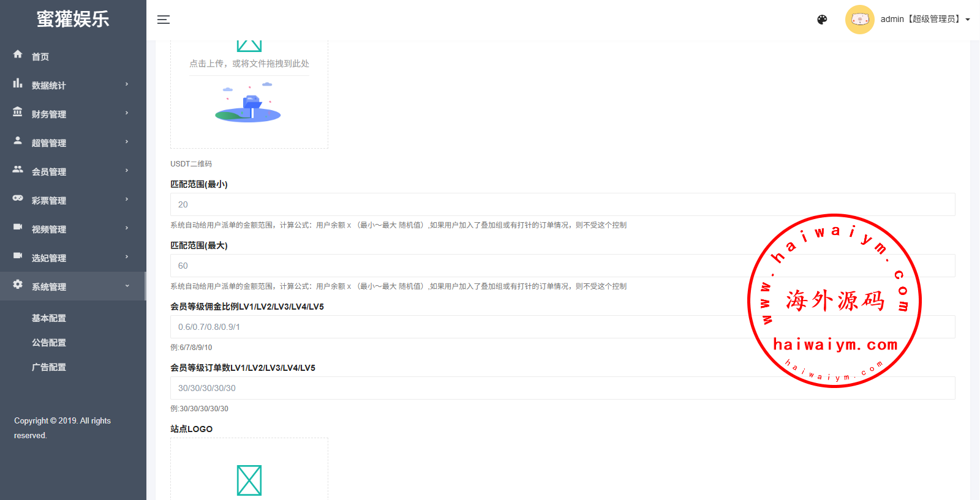Open the theme color palette icon
The image size is (980, 500).
(x=822, y=20)
